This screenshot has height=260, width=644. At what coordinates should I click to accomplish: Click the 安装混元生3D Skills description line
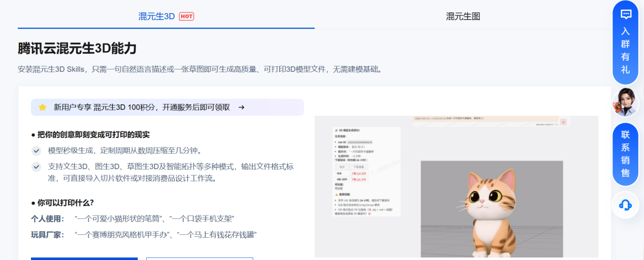[200, 69]
